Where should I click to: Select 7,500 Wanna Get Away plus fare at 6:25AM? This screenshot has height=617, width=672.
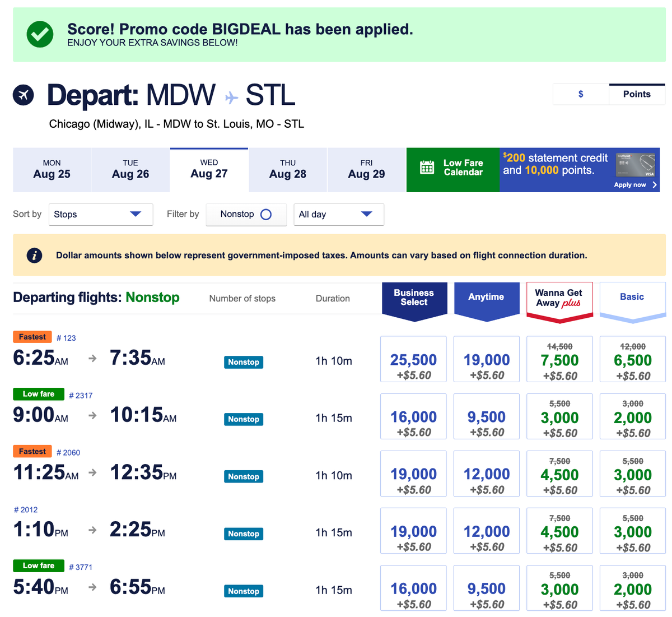559,359
